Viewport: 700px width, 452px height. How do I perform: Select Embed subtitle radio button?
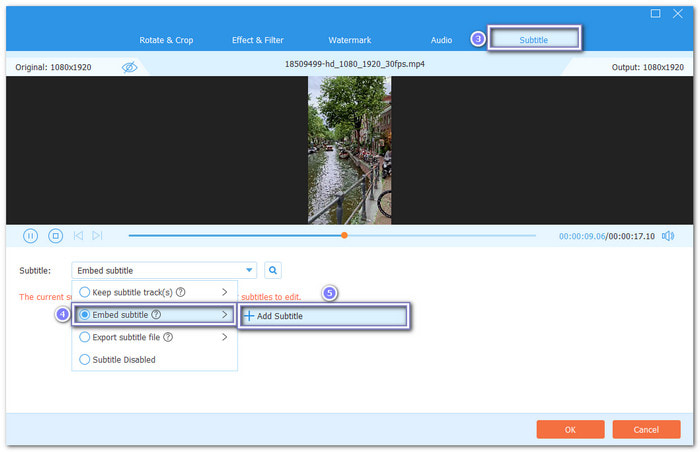pos(84,314)
